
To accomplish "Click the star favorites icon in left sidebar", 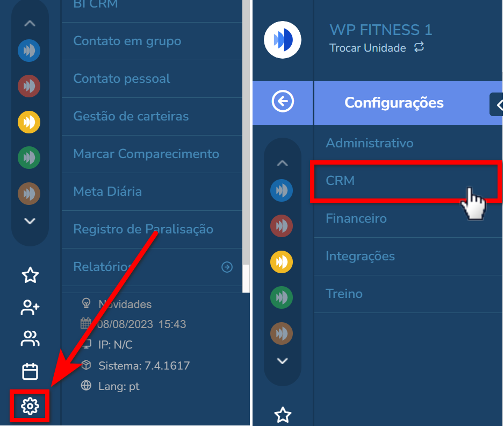I will click(x=30, y=275).
